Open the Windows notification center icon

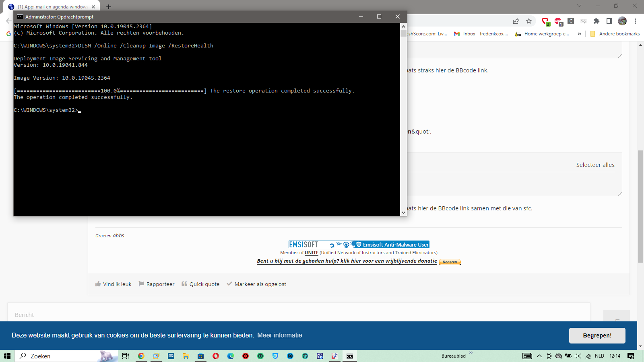[631, 356]
